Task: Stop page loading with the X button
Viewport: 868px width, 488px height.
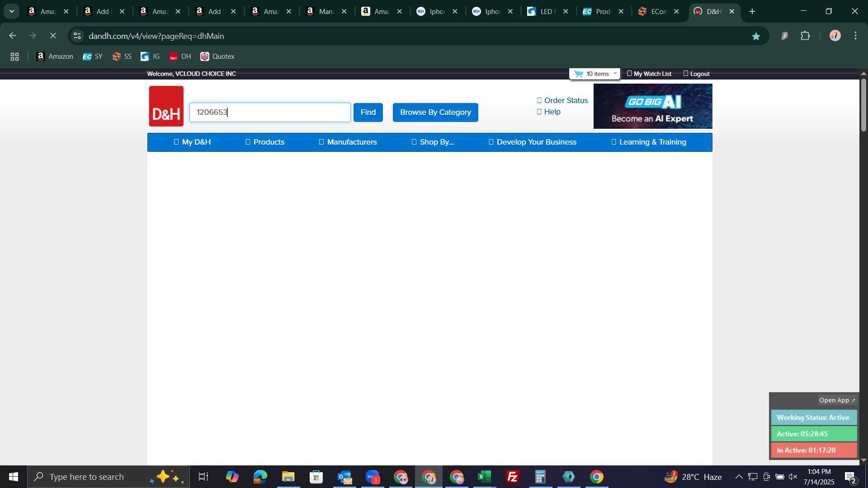Action: coord(53,36)
